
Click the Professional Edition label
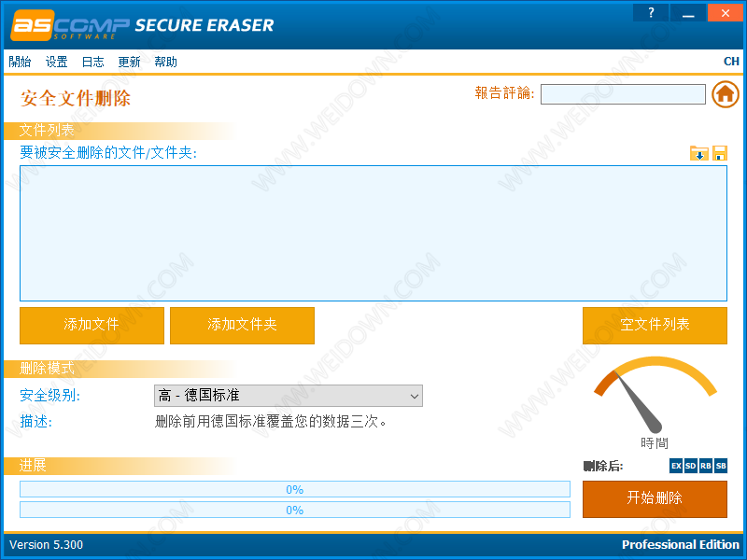[681, 545]
